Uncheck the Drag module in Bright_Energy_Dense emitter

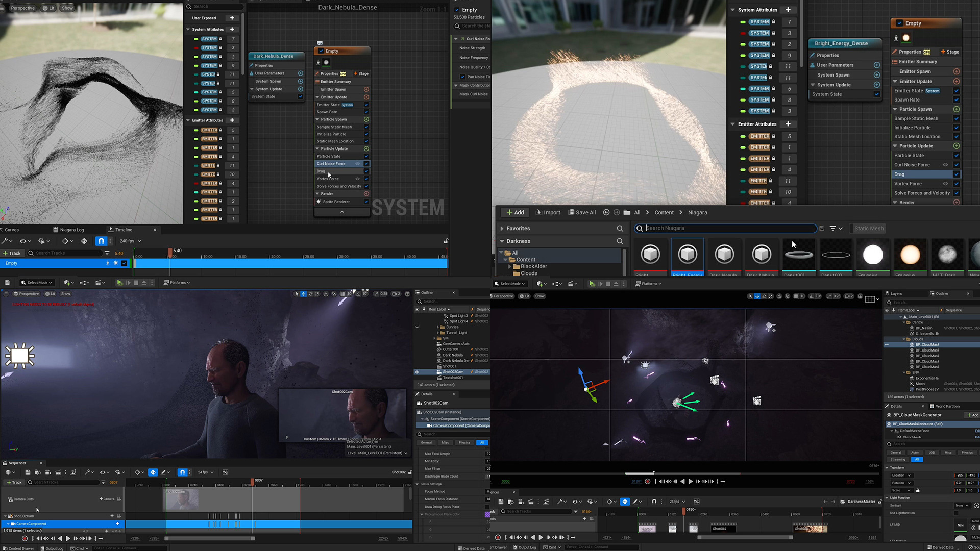click(x=956, y=174)
